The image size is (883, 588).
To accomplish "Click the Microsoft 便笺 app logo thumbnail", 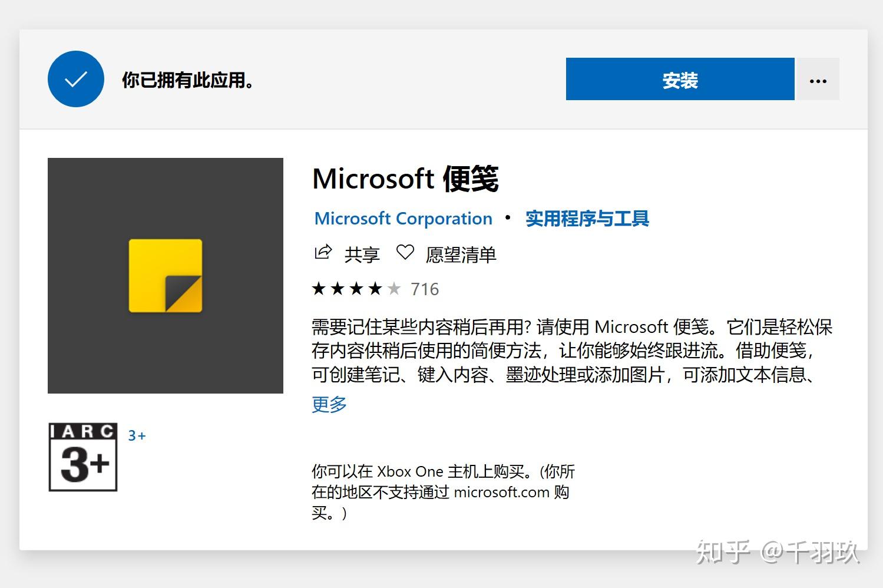I will tap(166, 276).
